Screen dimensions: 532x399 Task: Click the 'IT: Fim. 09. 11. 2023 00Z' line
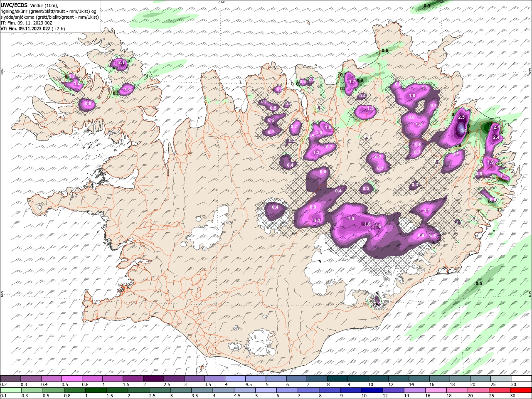coord(27,23)
